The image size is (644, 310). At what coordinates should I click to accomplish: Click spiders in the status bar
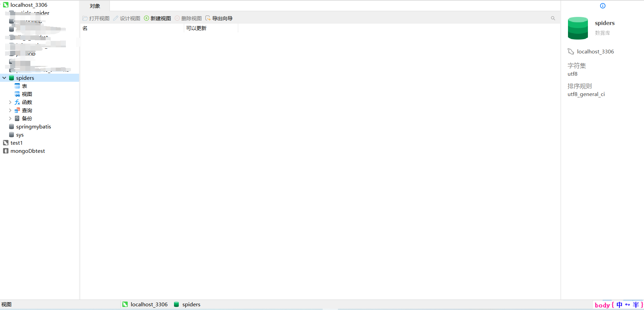[x=191, y=304]
